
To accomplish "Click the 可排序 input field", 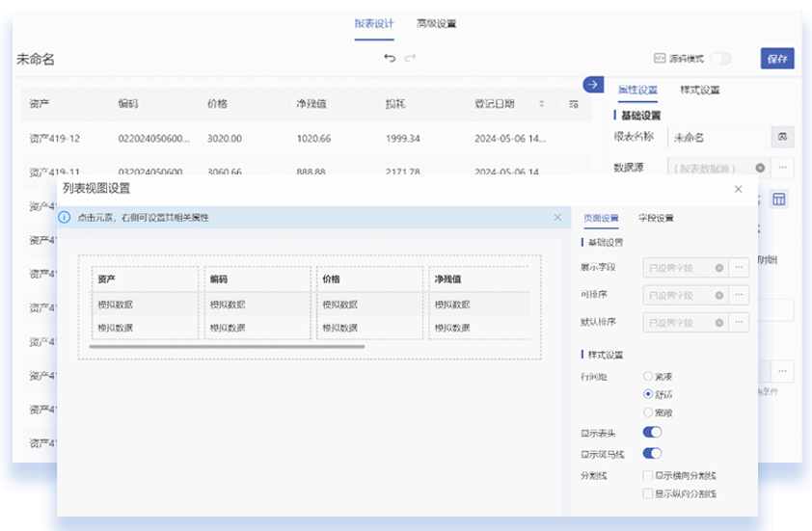I will 686,295.
